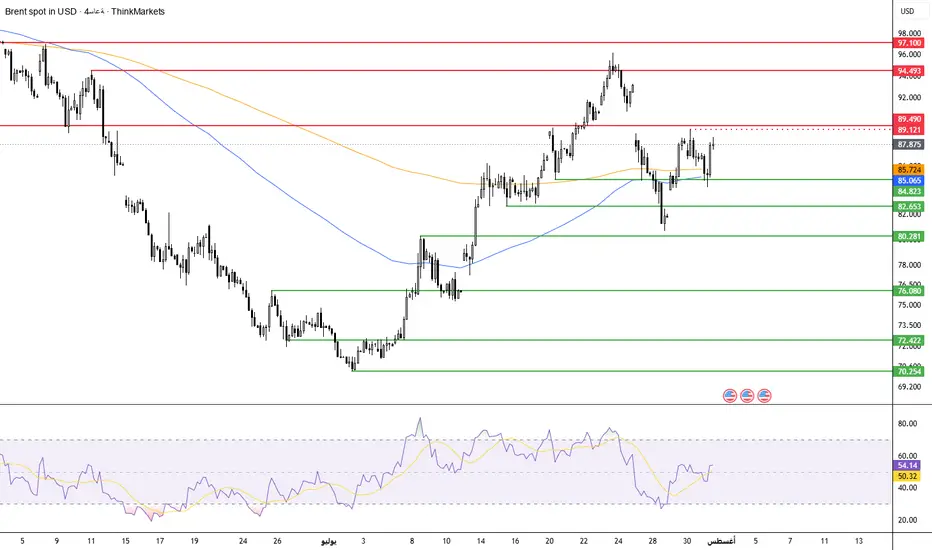Click the middle US flag economic event icon
Screen dimensions: 932x550
tap(747, 395)
